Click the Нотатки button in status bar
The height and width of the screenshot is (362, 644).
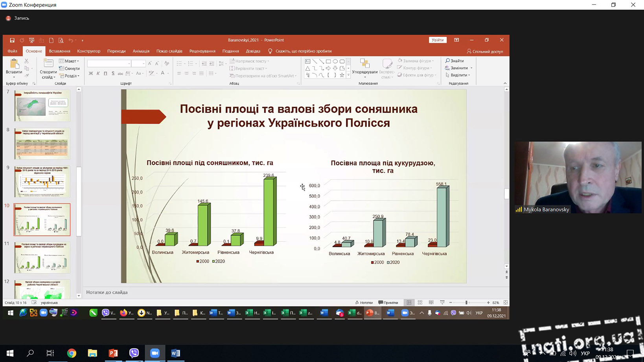pyautogui.click(x=364, y=303)
